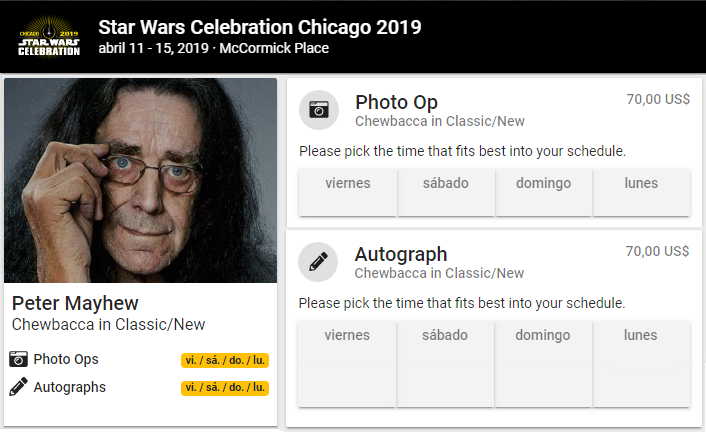Click the Autograph pencil circle icon
The width and height of the screenshot is (706, 433).
point(319,262)
